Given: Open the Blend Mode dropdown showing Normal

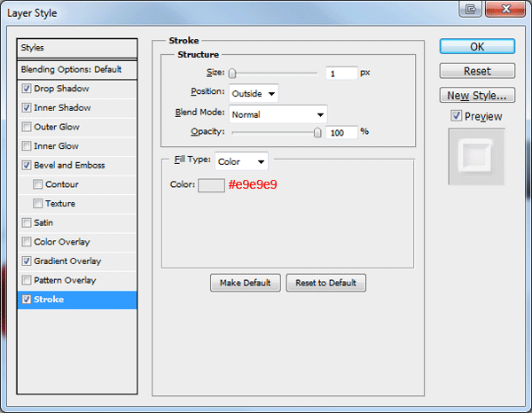Looking at the screenshot, I should pos(278,114).
